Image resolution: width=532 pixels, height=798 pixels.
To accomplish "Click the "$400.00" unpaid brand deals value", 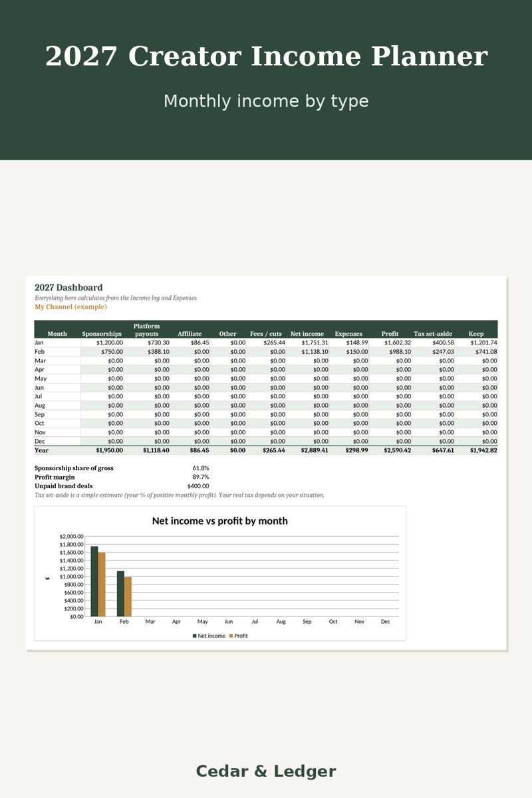I will [x=198, y=486].
